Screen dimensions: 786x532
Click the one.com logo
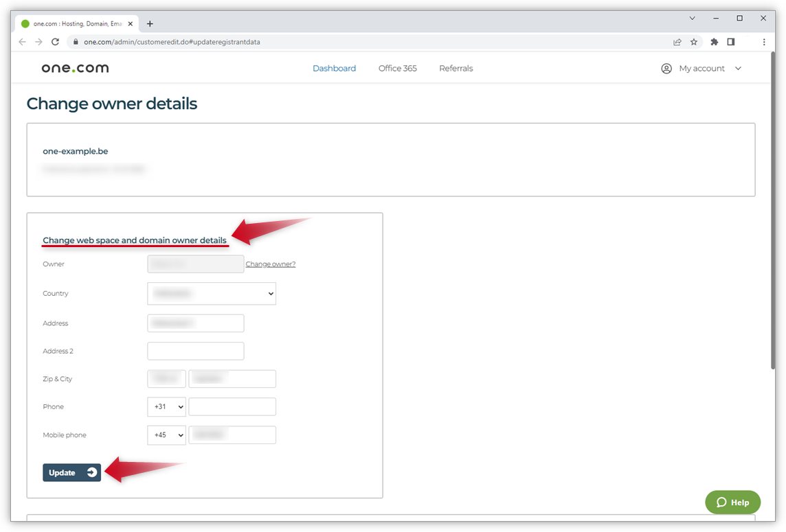(x=75, y=68)
